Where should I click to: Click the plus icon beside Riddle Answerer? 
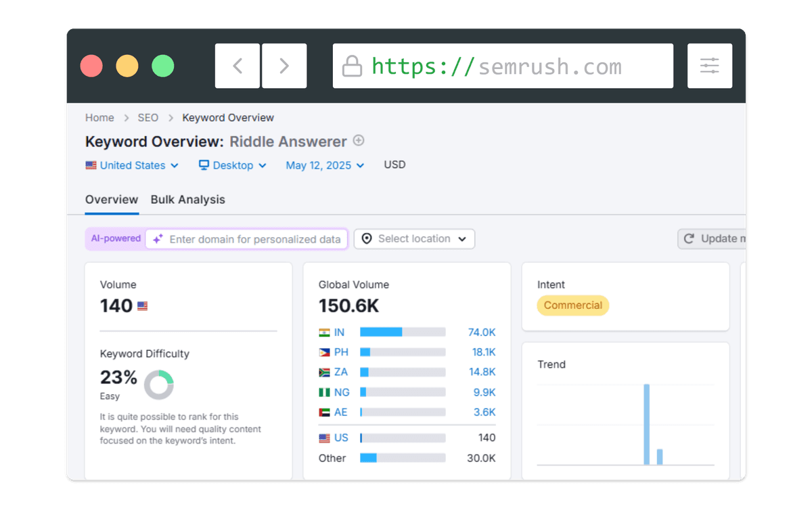click(x=359, y=140)
